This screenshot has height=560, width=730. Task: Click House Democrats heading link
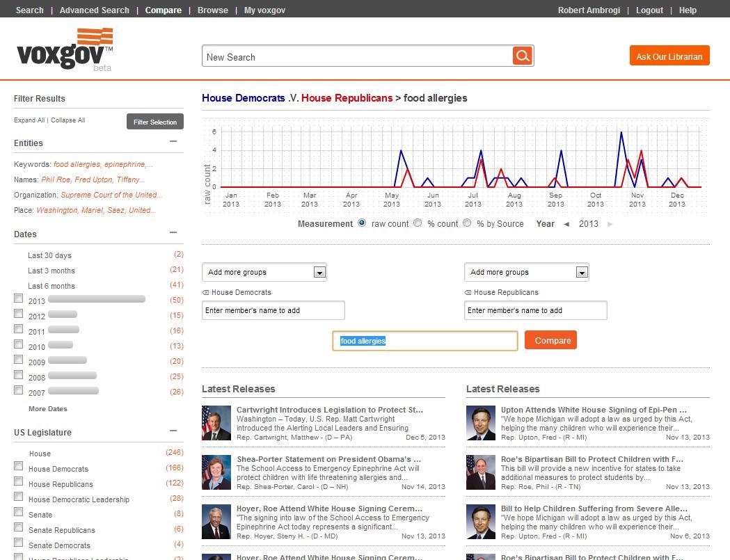click(244, 98)
